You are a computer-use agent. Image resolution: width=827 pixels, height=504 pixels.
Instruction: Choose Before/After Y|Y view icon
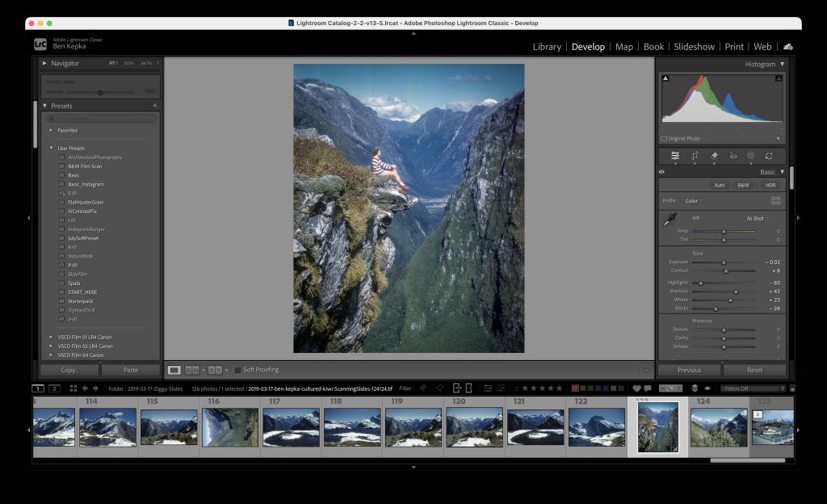pyautogui.click(x=215, y=370)
